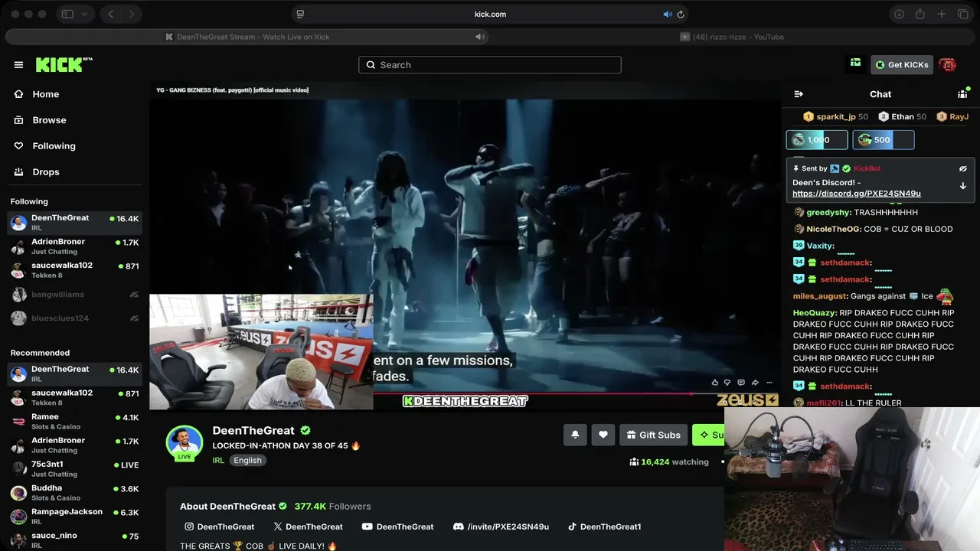Open comments on the embedded video
Screen dimensions: 980x551
click(x=740, y=383)
